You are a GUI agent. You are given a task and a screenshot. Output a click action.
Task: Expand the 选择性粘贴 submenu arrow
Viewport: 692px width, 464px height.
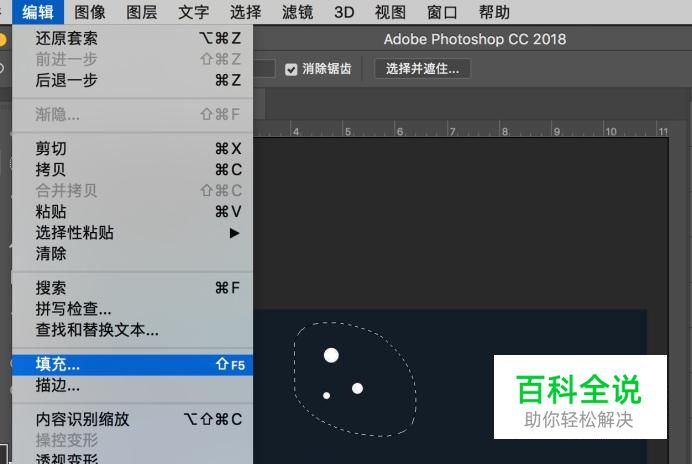point(234,233)
